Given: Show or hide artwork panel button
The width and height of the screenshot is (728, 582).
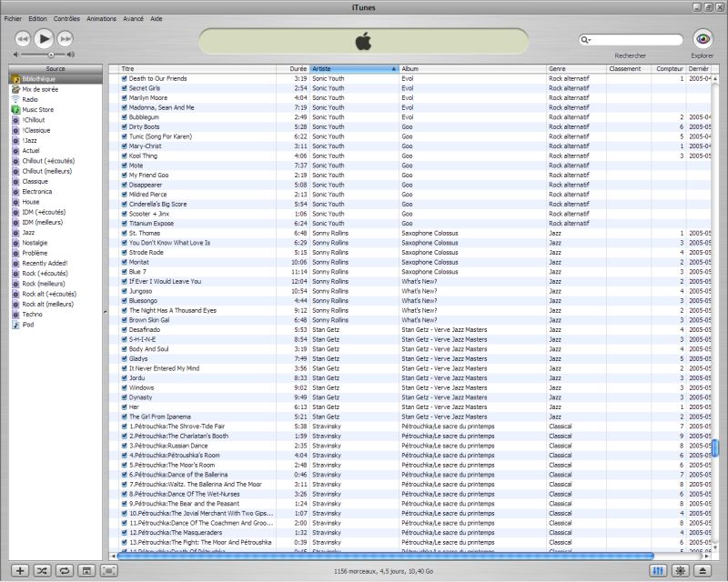Looking at the screenshot, I should (86, 571).
